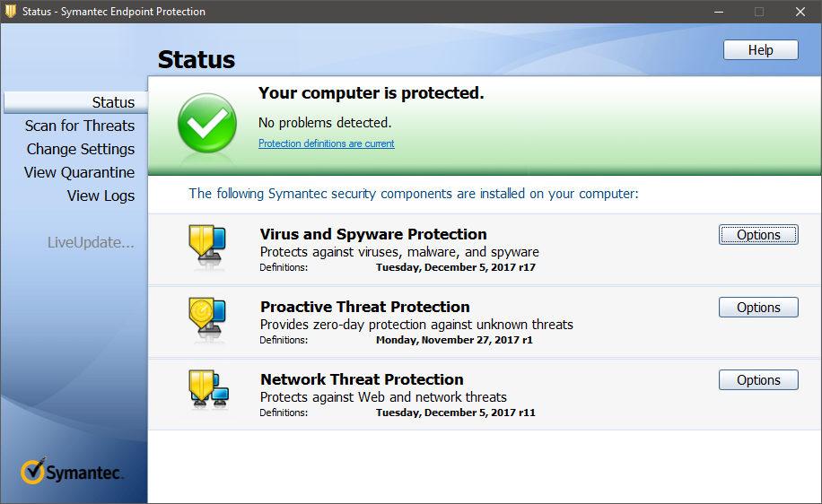Open View Quarantine in the sidebar
The height and width of the screenshot is (504, 822).
tap(79, 172)
